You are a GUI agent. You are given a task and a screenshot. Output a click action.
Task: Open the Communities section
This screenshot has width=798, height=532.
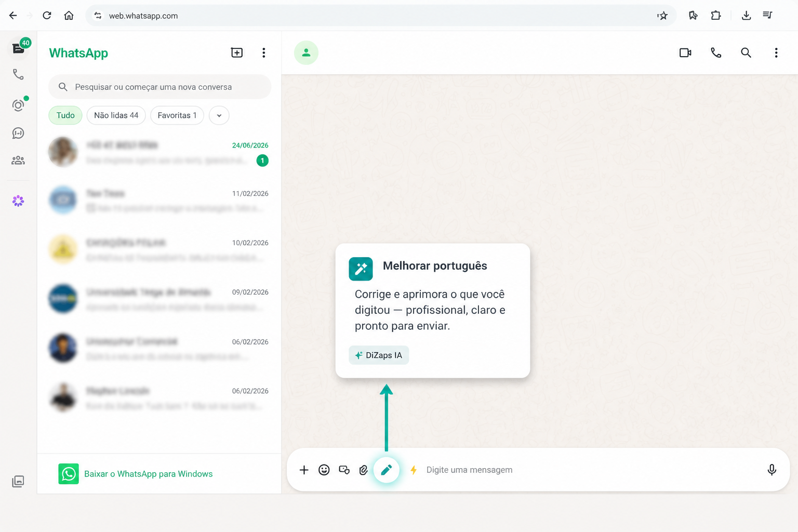tap(18, 161)
